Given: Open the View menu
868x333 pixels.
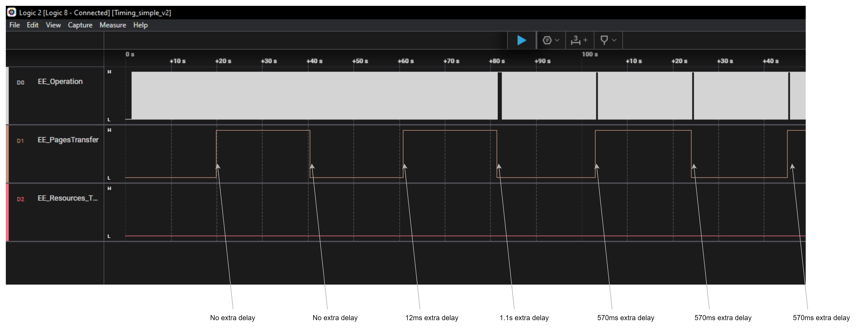Looking at the screenshot, I should point(53,25).
